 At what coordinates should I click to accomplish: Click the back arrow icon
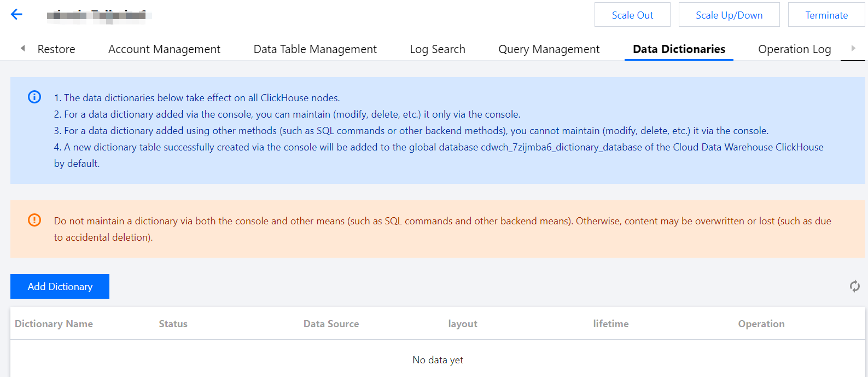tap(16, 15)
